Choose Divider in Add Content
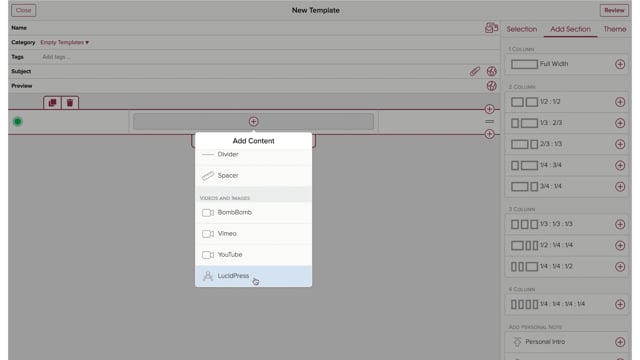640x360 pixels. coord(253,155)
